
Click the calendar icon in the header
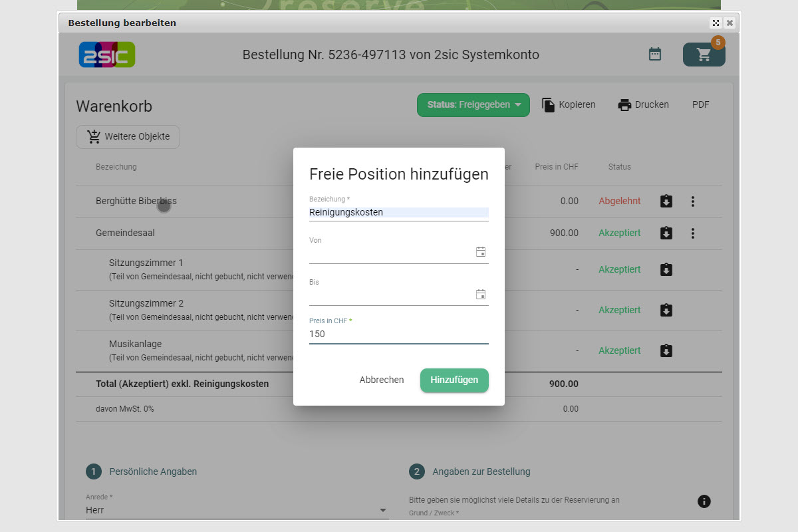(655, 55)
